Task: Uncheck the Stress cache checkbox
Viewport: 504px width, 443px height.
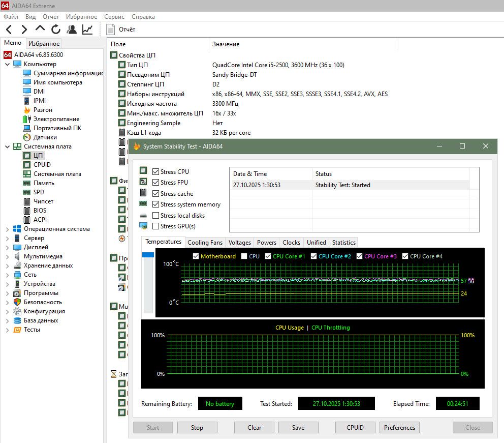Action: pyautogui.click(x=156, y=194)
